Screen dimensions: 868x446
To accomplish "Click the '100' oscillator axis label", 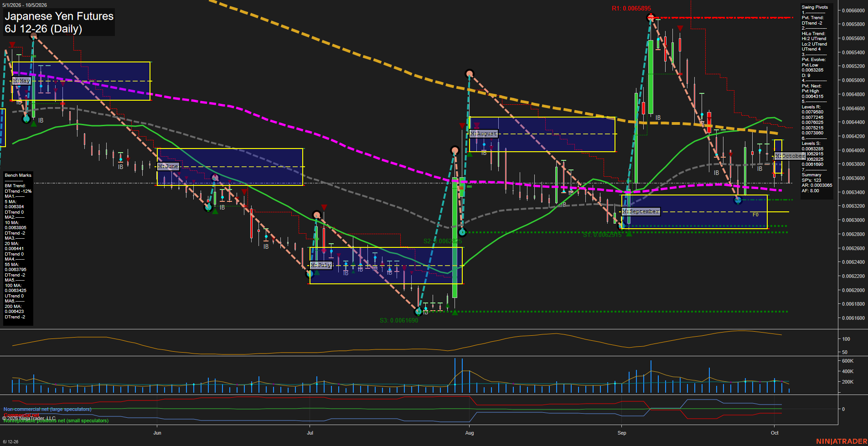I will click(846, 339).
